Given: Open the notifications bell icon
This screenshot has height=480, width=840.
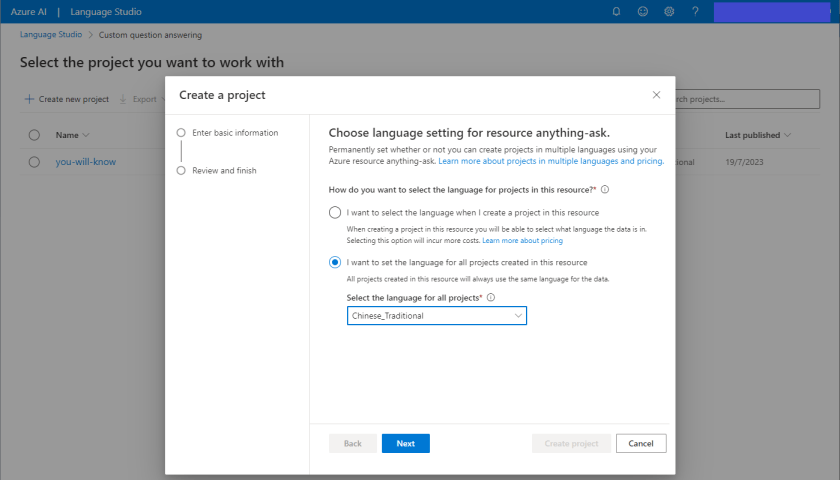Looking at the screenshot, I should click(x=616, y=12).
